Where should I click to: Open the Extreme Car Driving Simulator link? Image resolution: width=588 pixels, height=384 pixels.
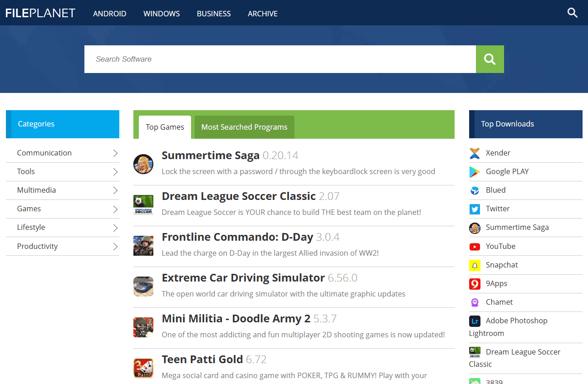243,277
